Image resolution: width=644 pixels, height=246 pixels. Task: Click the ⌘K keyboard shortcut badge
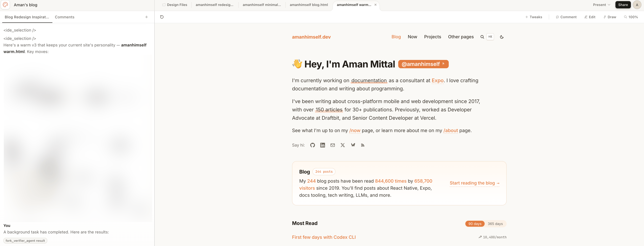click(x=490, y=37)
